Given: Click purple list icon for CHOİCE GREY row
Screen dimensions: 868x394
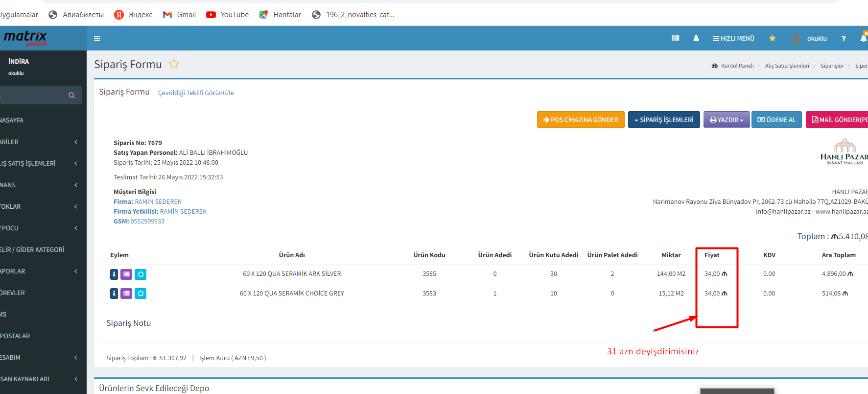Looking at the screenshot, I should tap(126, 294).
